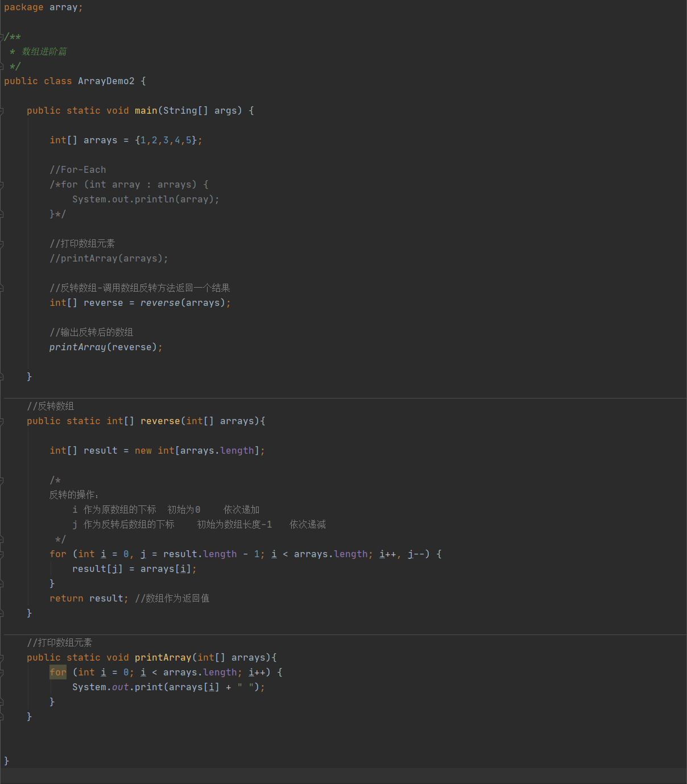Viewport: 687px width, 784px height.
Task: Click the 初始为数组长度-1 comment text
Action: 235,525
